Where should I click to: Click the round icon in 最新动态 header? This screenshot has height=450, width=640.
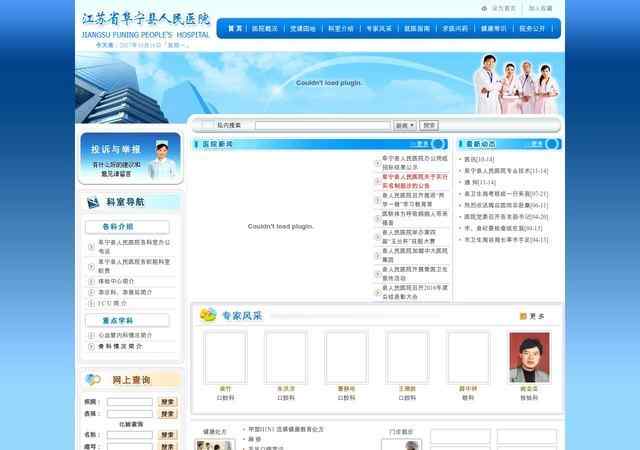(552, 144)
